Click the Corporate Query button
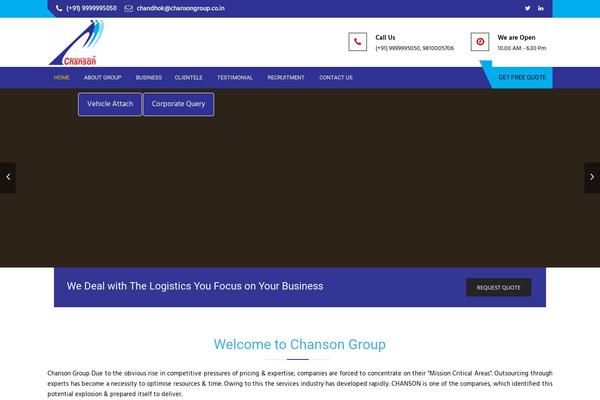 178,104
